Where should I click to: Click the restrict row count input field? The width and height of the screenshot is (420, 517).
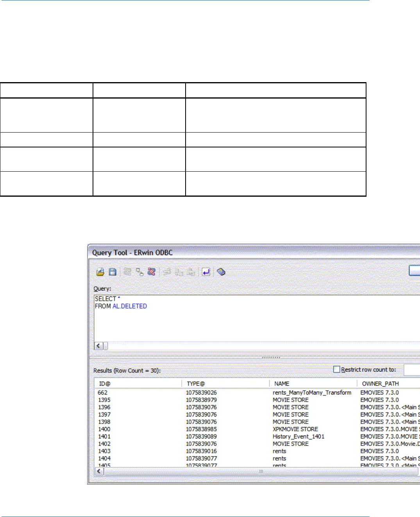pos(412,370)
